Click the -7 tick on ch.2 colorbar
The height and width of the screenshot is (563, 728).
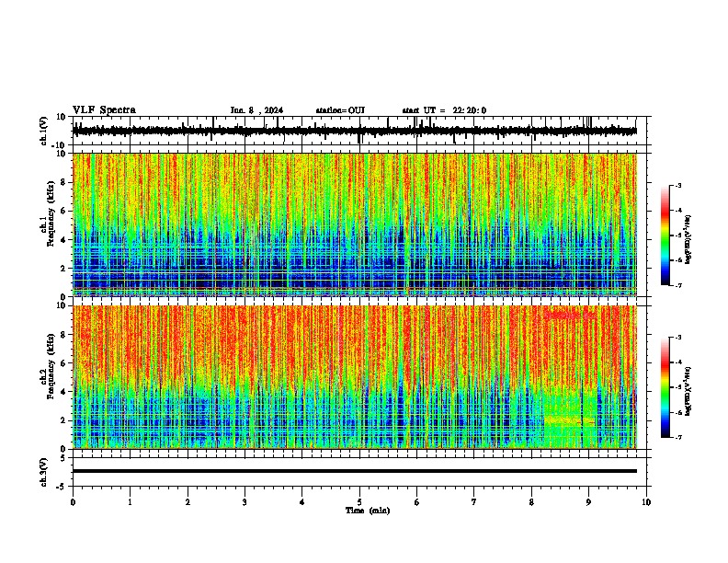point(677,437)
